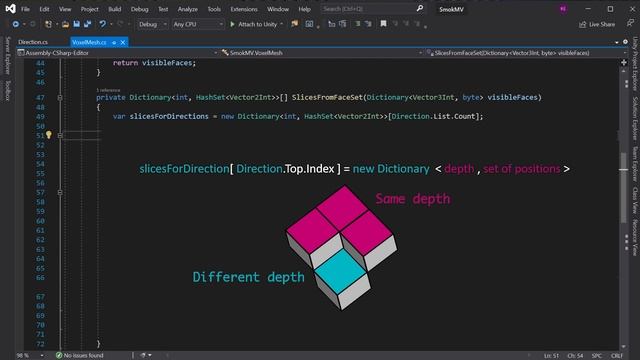Click the vertical scrollbar thumb
This screenshot has width=640, height=360.
click(623, 188)
